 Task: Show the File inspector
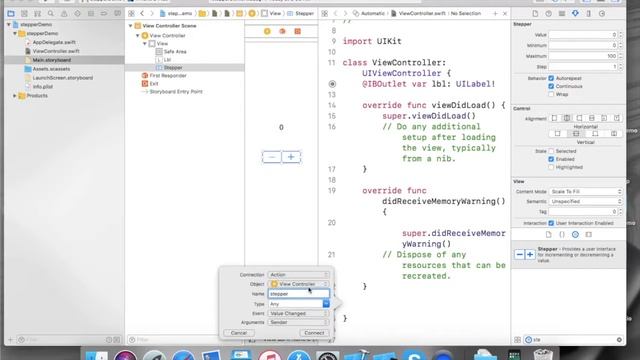535,13
